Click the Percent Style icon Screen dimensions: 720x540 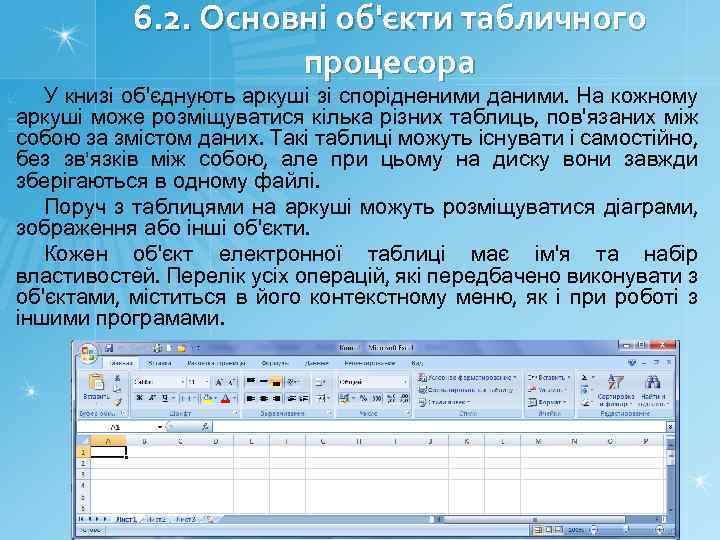pyautogui.click(x=363, y=399)
